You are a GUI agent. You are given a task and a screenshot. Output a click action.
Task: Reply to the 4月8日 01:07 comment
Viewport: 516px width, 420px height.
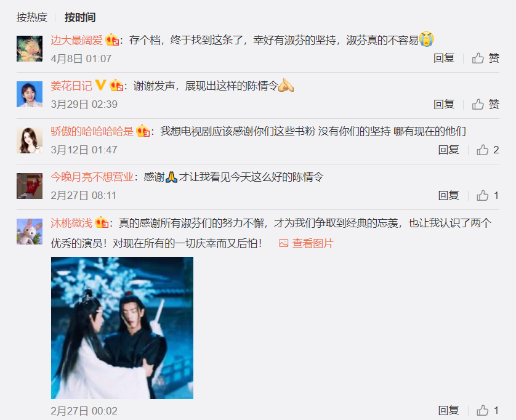coord(444,59)
